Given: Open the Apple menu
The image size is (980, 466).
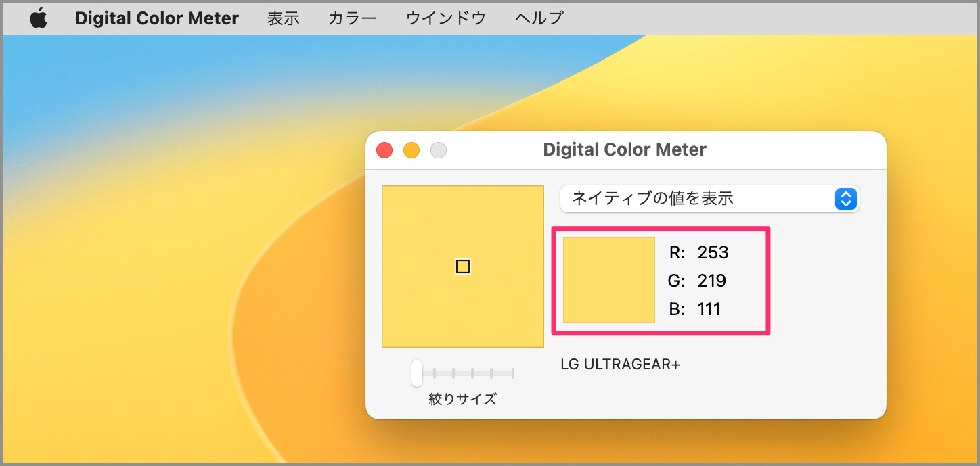Looking at the screenshot, I should pos(39,18).
